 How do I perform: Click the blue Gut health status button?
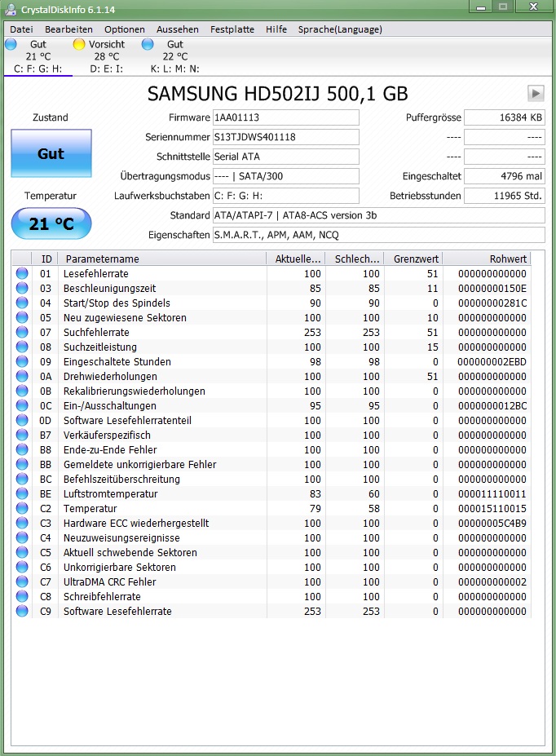coord(51,153)
